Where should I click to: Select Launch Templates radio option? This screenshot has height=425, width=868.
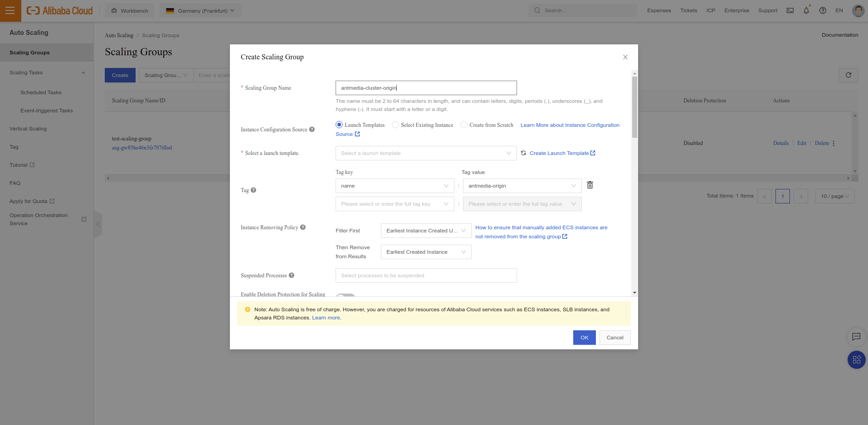click(x=339, y=125)
